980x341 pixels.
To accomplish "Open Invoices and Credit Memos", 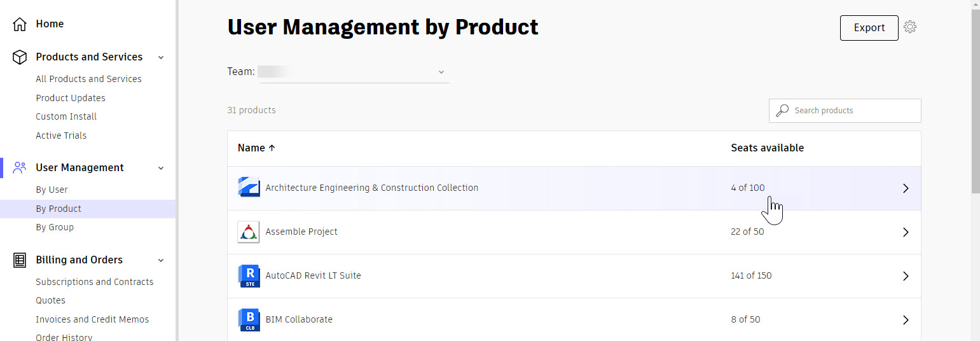I will (92, 319).
